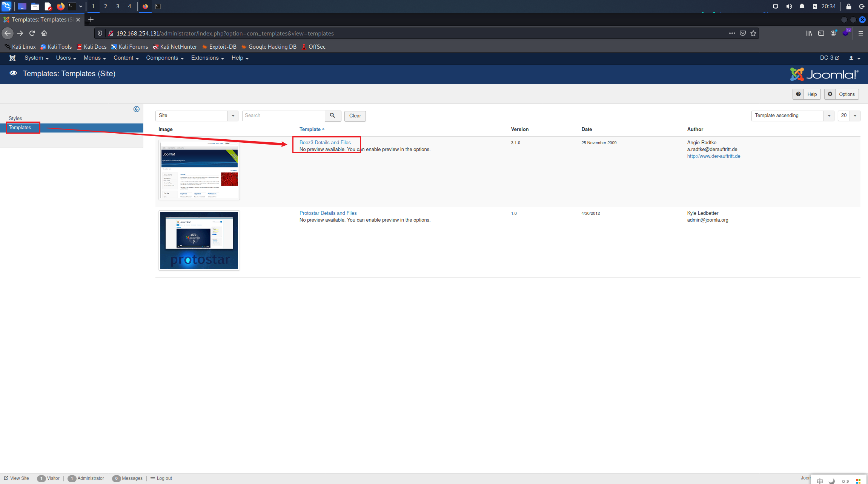Go back to the previous page
Viewport: 868px width, 484px height.
coord(8,33)
